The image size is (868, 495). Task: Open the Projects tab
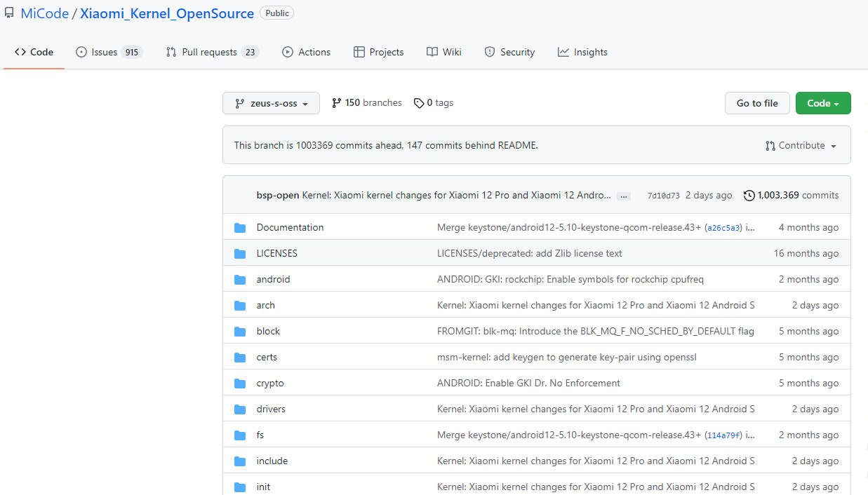[379, 52]
